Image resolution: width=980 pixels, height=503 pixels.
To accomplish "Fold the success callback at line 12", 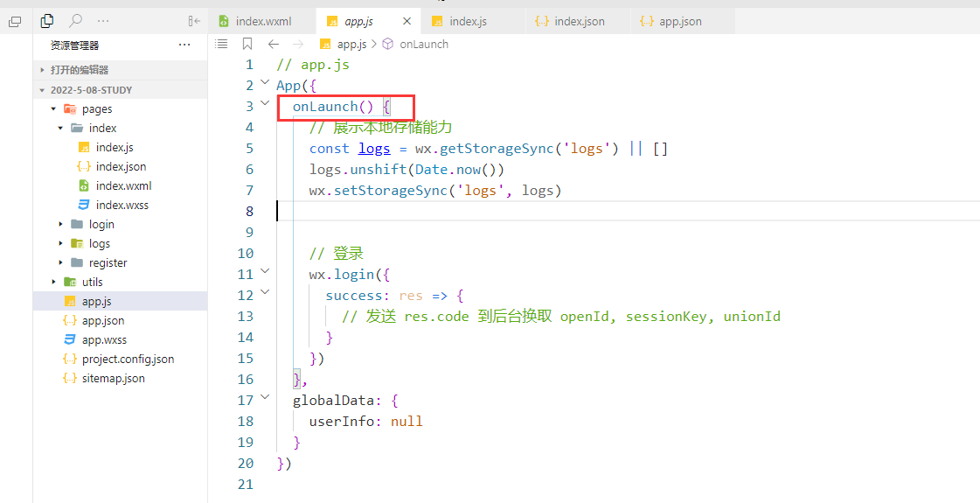I will point(265,291).
